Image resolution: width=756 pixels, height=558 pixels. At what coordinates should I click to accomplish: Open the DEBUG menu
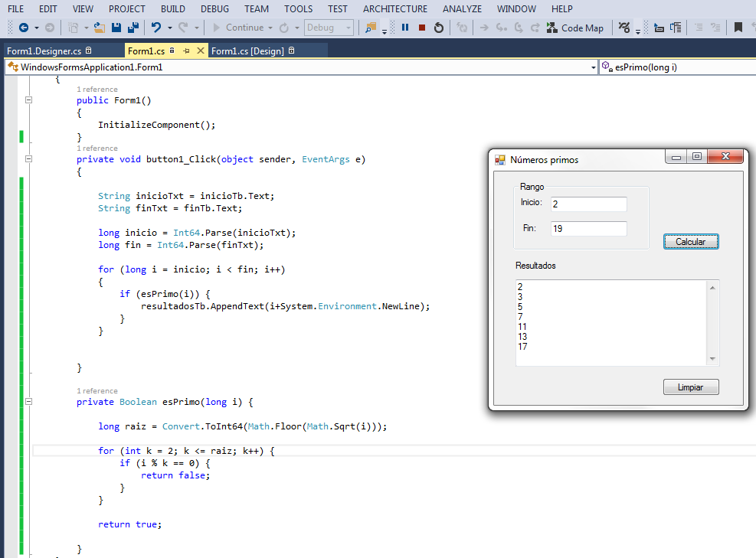[x=214, y=8]
